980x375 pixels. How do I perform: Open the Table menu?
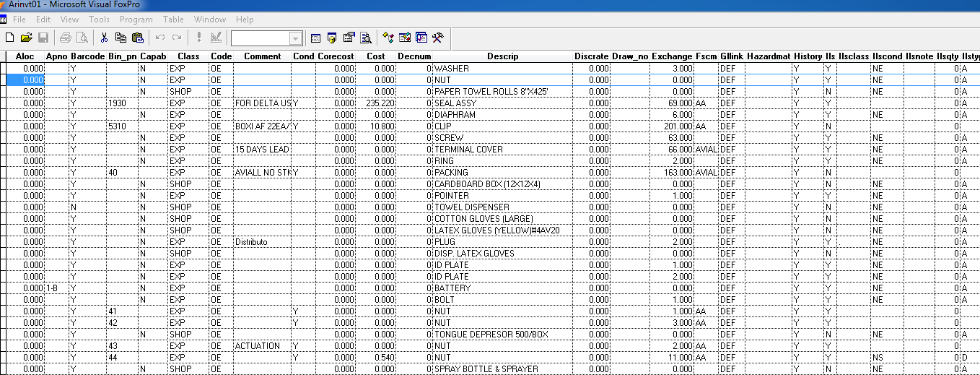pos(173,20)
